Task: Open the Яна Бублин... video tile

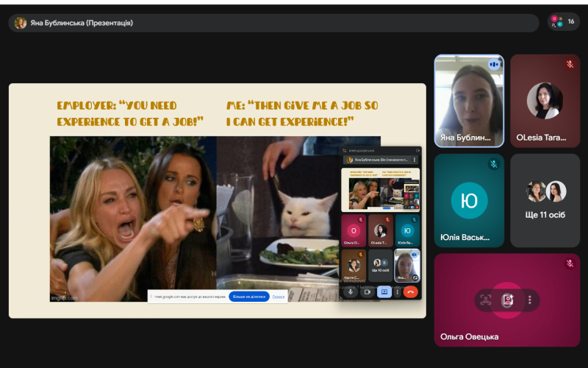Action: [x=469, y=101]
